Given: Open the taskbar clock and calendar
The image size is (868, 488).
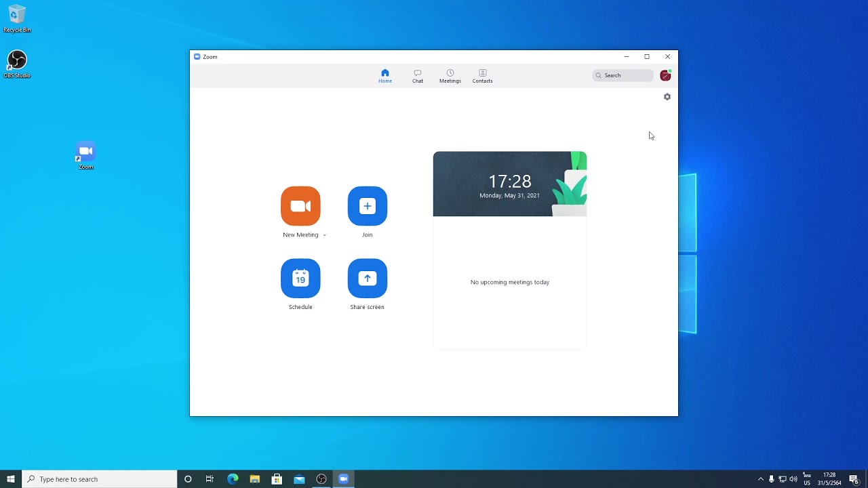Looking at the screenshot, I should (x=829, y=479).
